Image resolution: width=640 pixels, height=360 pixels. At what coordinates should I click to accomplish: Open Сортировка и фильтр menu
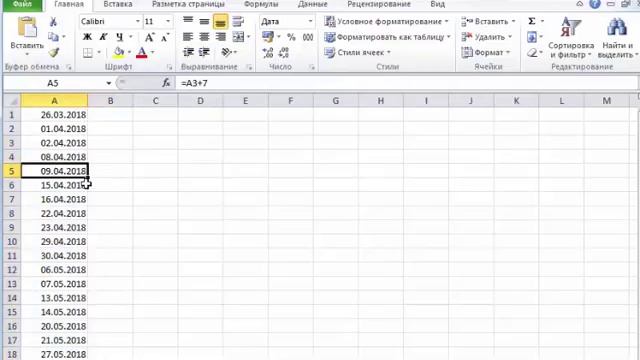coord(571,38)
